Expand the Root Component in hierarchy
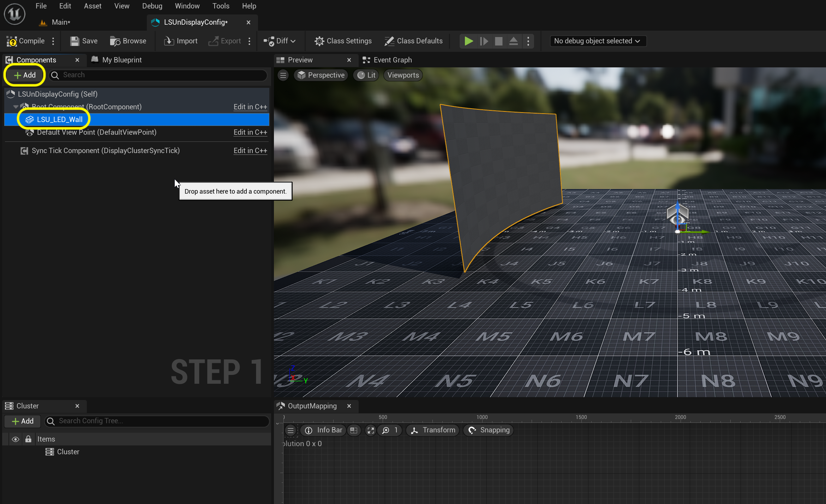 [x=16, y=107]
